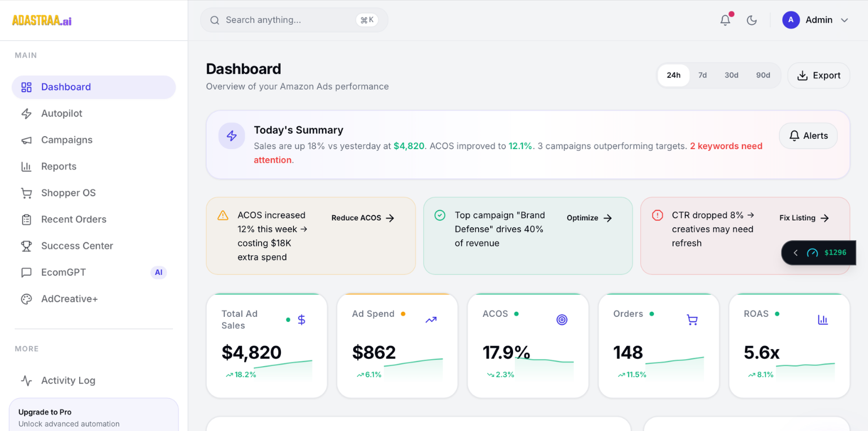Viewport: 868px width, 431px height.
Task: Open EcomGPT using its chat bubble icon
Action: 27,272
